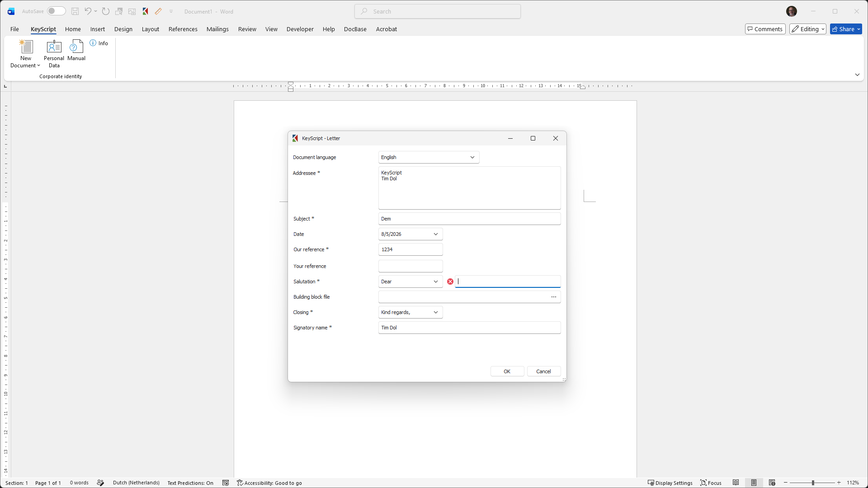Open the Document language dropdown
Viewport: 868px width, 488px height.
429,157
